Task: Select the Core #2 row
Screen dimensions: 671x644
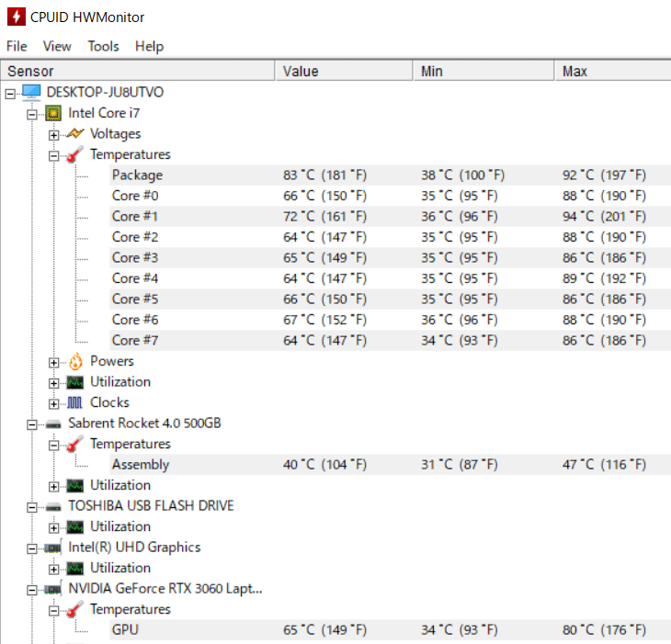Action: click(391, 237)
